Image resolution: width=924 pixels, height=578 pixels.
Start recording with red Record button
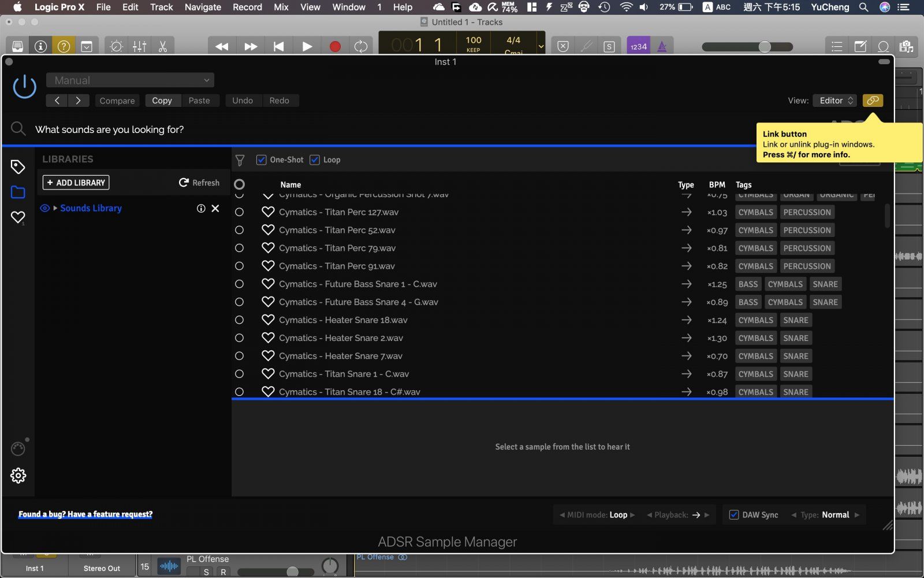click(x=335, y=46)
